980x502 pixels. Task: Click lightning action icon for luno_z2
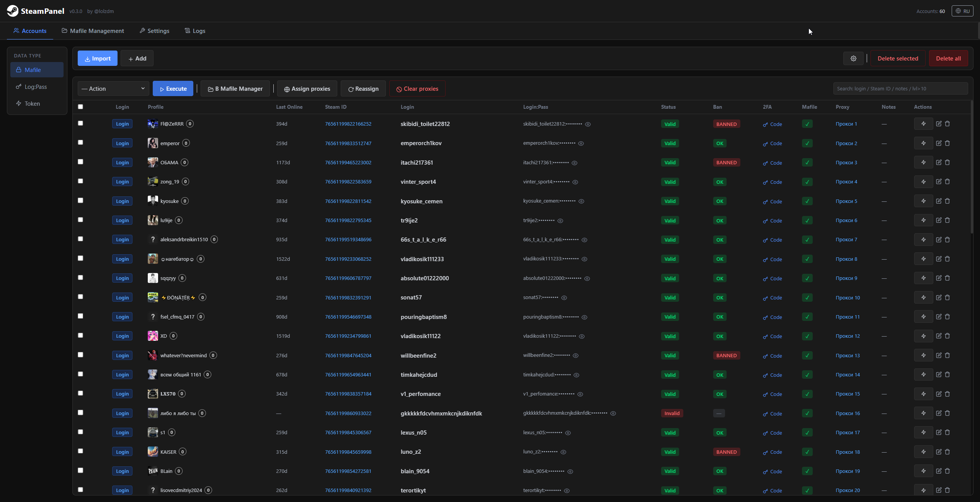pos(923,451)
